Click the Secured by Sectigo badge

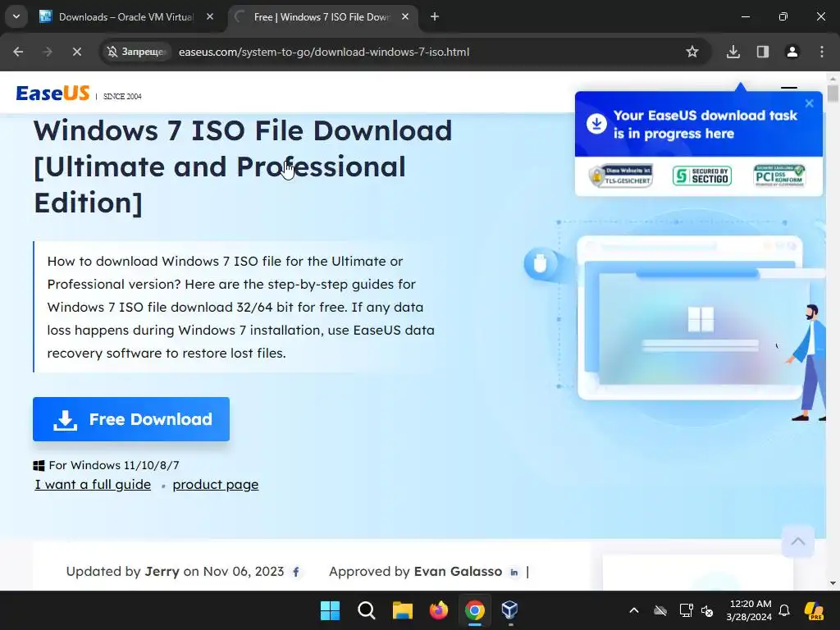[702, 176]
